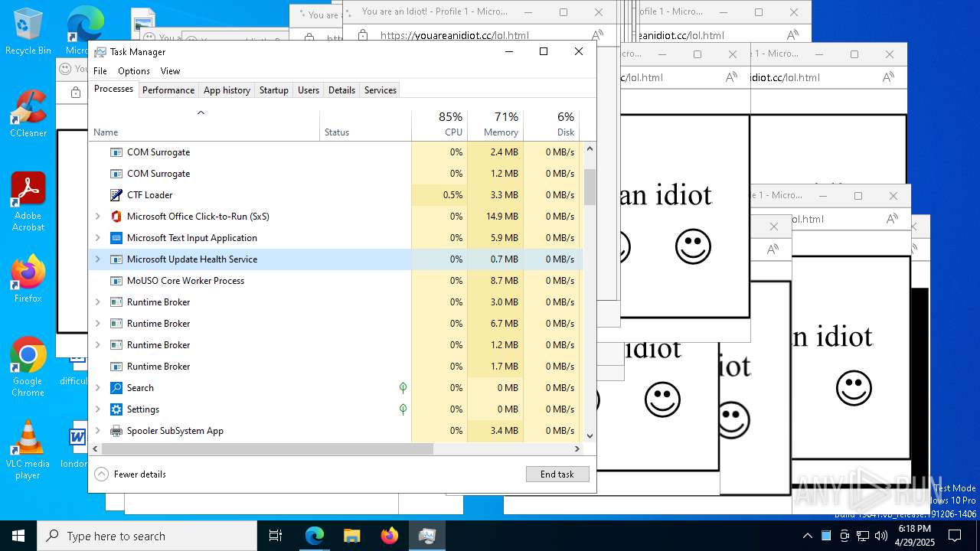Click the Search row's green leaf status icon
980x551 pixels.
[403, 388]
